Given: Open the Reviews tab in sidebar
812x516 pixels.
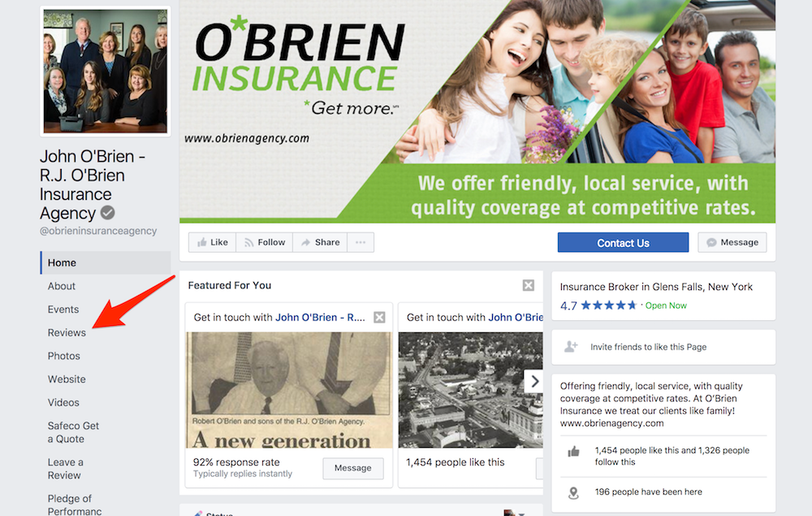Looking at the screenshot, I should click(x=67, y=332).
